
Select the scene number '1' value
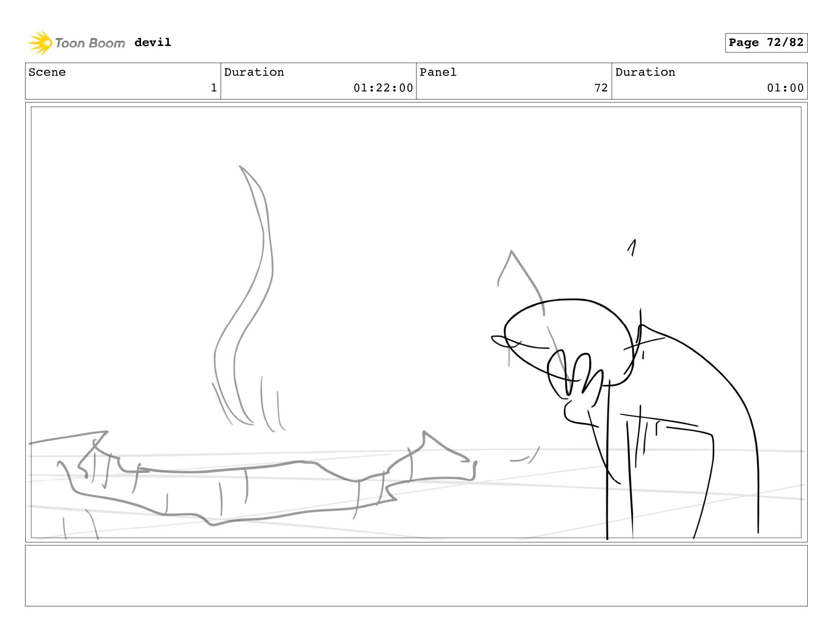point(214,88)
